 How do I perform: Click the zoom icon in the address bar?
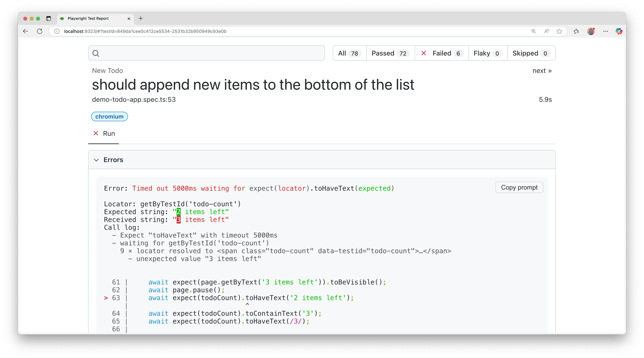533,31
